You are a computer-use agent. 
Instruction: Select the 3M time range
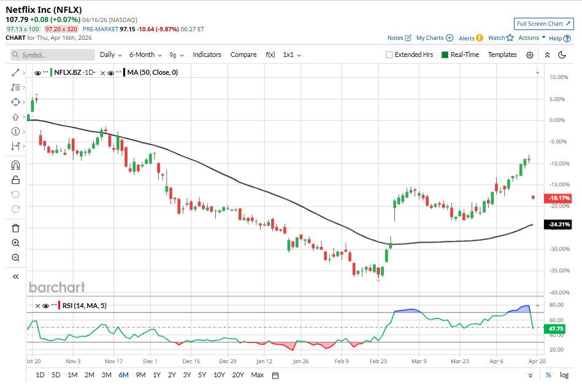point(107,375)
